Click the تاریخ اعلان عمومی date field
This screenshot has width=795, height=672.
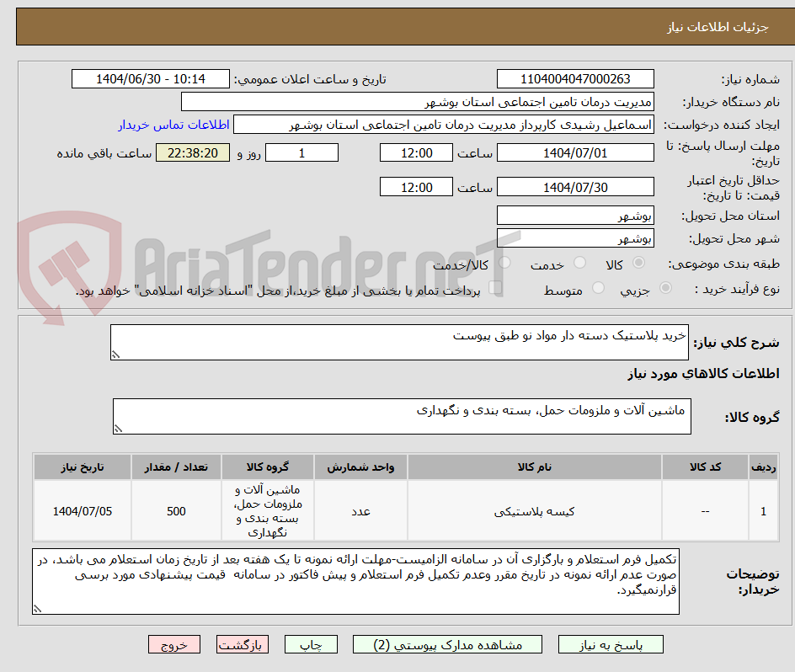pyautogui.click(x=150, y=78)
